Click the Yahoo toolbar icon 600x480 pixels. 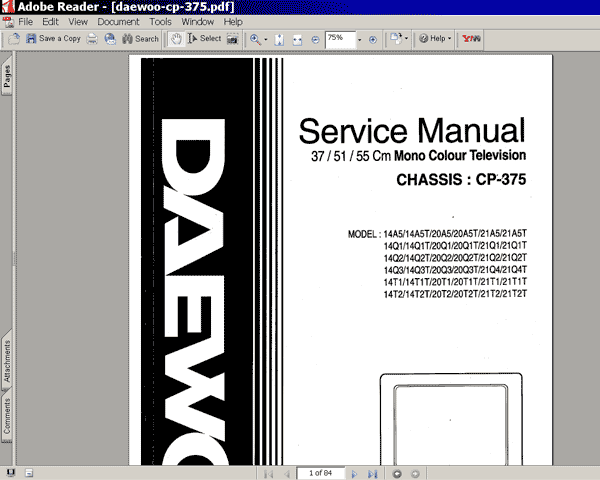point(471,39)
